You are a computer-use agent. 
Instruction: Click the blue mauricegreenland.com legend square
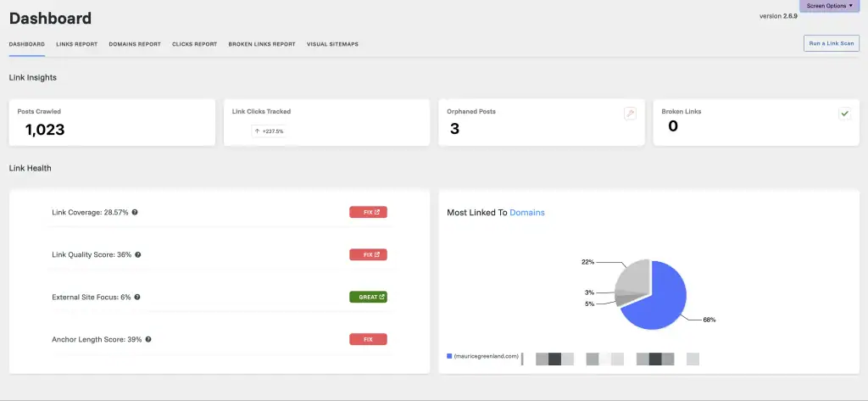449,356
